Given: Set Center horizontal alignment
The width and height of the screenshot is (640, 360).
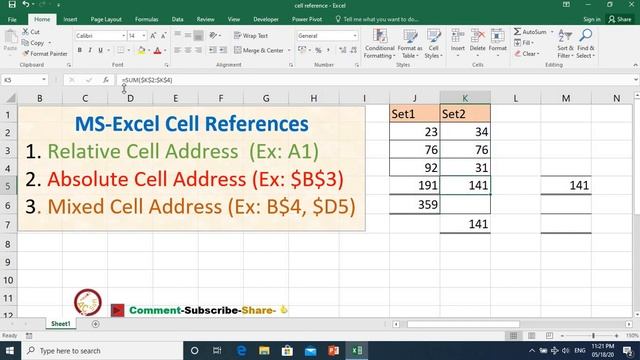Looking at the screenshot, I should [x=188, y=50].
